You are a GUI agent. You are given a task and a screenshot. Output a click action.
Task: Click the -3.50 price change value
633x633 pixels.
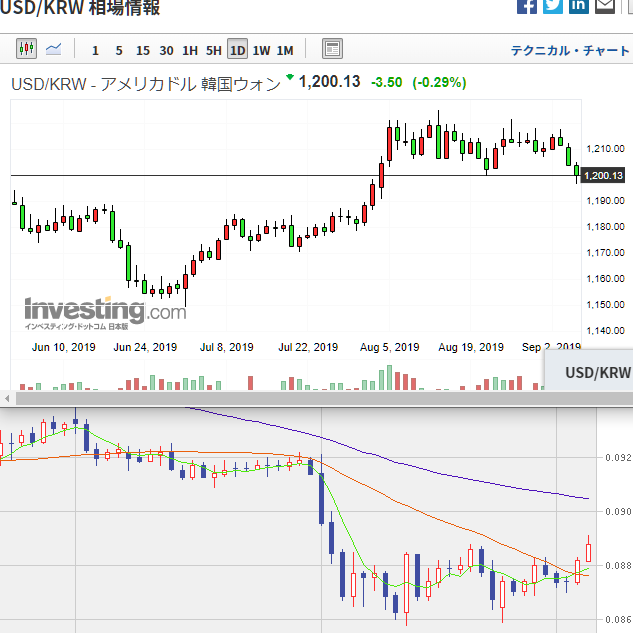pos(386,82)
